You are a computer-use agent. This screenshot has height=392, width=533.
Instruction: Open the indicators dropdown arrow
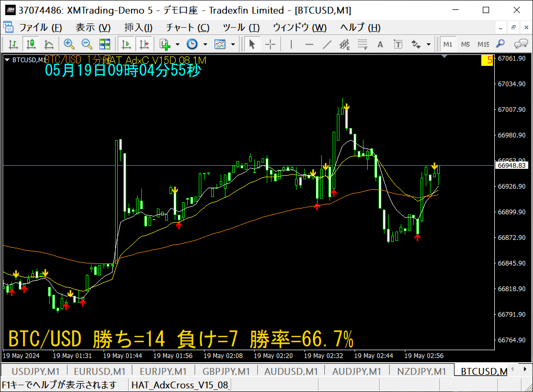(x=177, y=44)
